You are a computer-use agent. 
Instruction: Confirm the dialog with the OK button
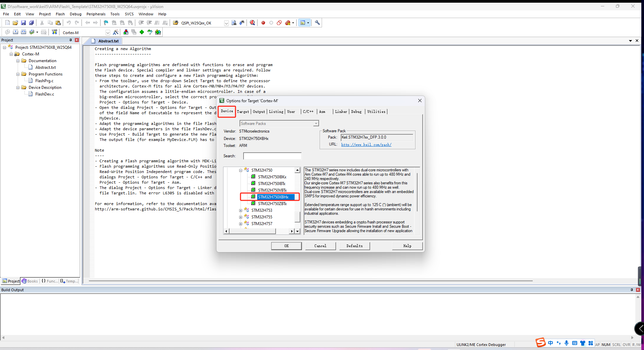286,246
